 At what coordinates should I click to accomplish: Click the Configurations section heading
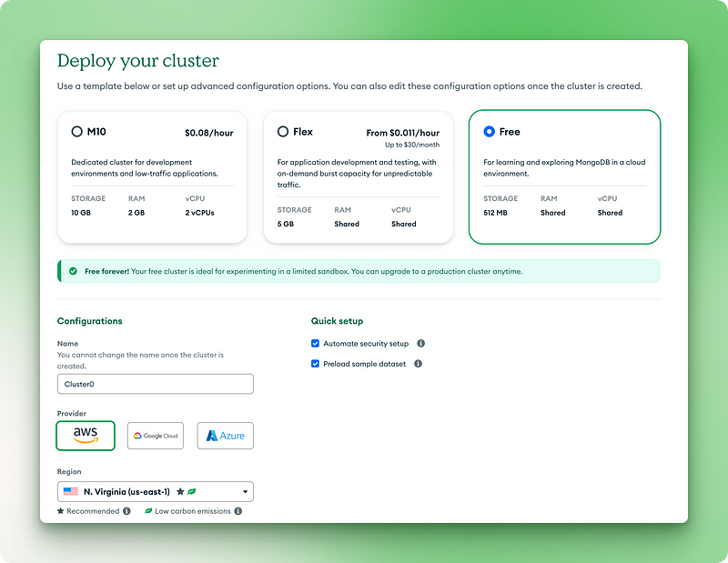(89, 321)
